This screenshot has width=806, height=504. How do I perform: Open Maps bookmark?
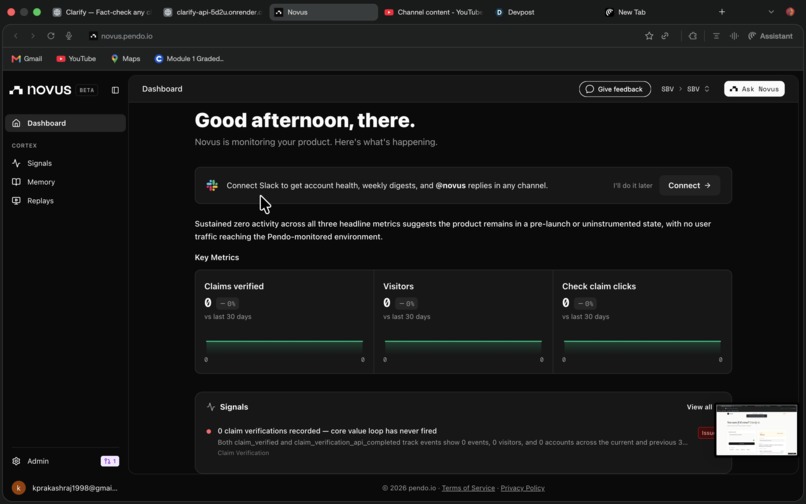pos(125,59)
